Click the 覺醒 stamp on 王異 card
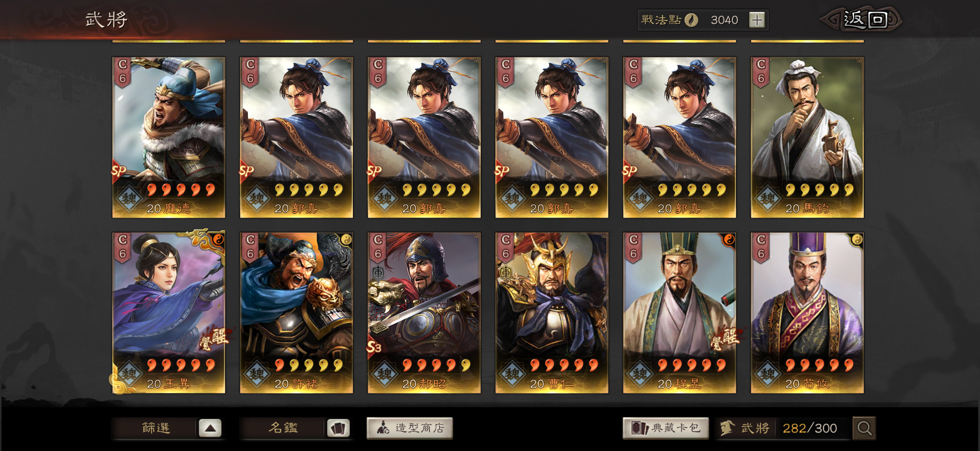The image size is (980, 451). coord(214,338)
